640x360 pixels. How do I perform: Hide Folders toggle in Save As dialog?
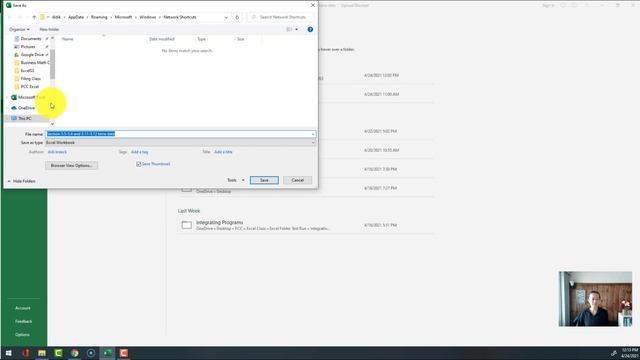22,181
